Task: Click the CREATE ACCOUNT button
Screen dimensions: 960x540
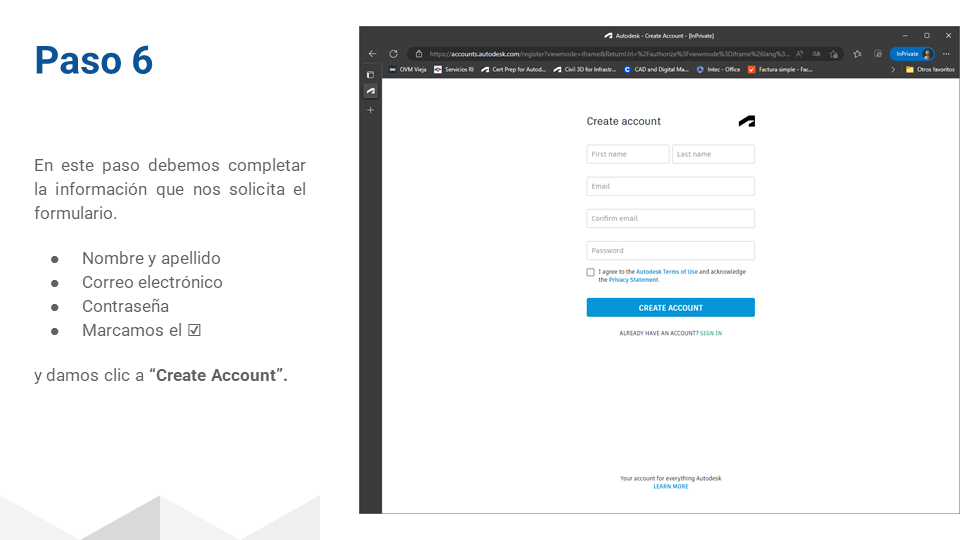Action: tap(670, 307)
